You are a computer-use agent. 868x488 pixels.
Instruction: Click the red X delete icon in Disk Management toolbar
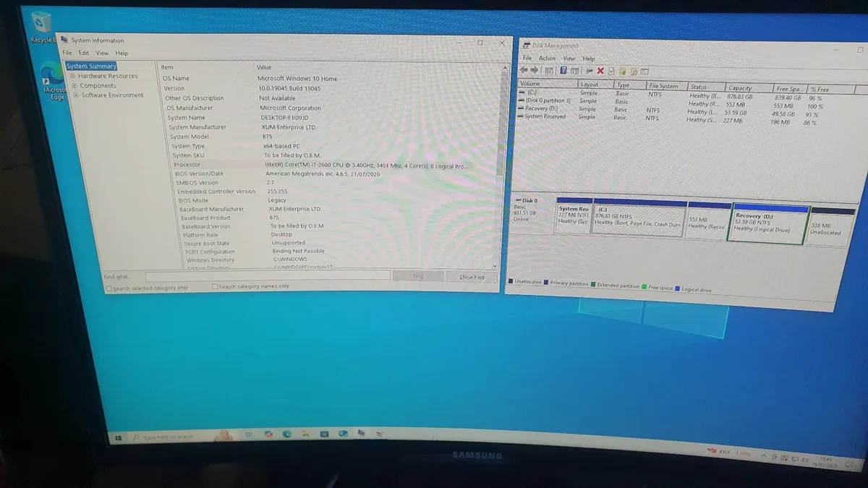[600, 71]
